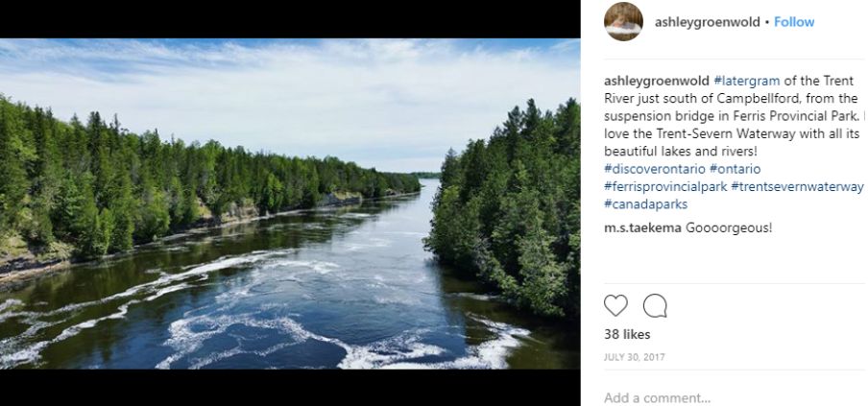Click the black bar above the photo
Screen dimensions: 868x406
(290, 18)
